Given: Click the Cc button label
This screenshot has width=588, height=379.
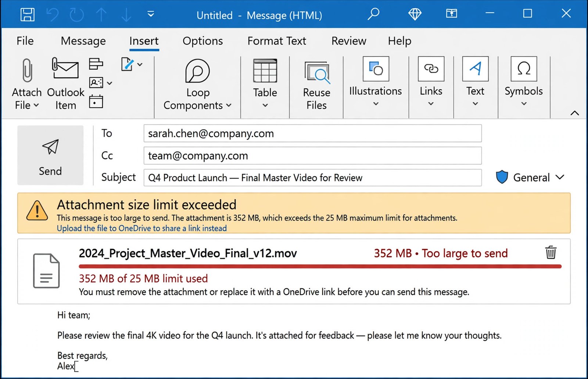Looking at the screenshot, I should click(107, 155).
